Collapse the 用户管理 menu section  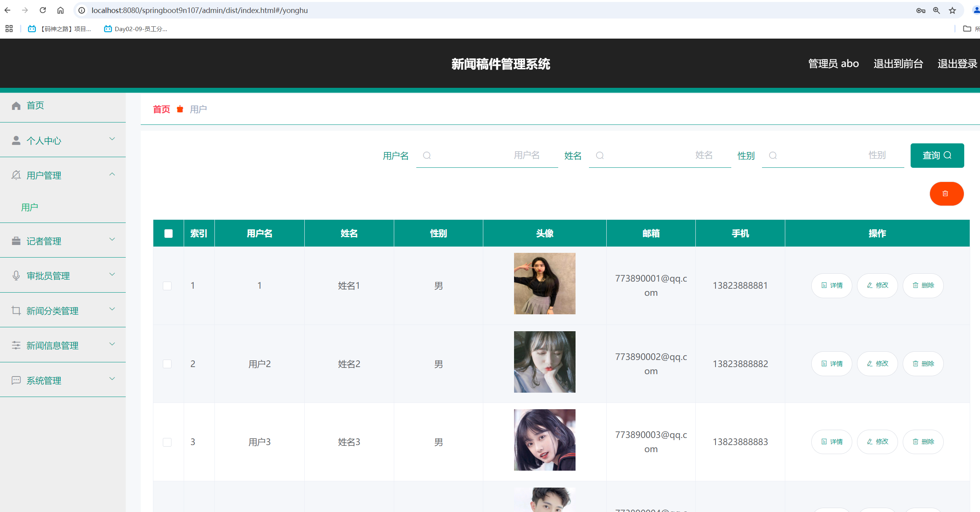pyautogui.click(x=112, y=174)
